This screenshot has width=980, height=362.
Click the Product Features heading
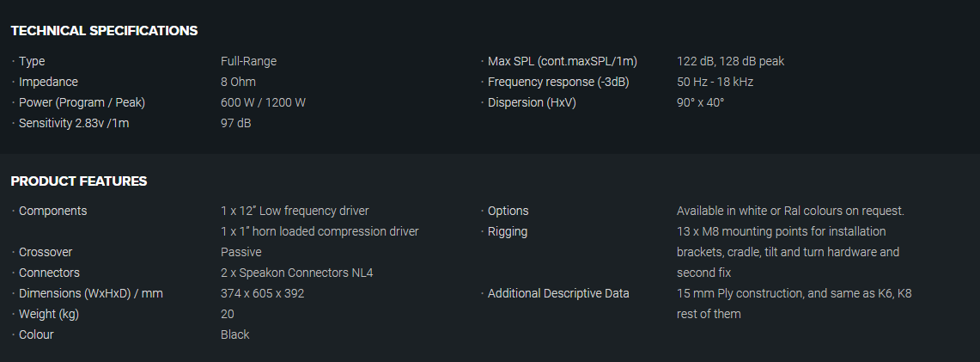click(79, 181)
